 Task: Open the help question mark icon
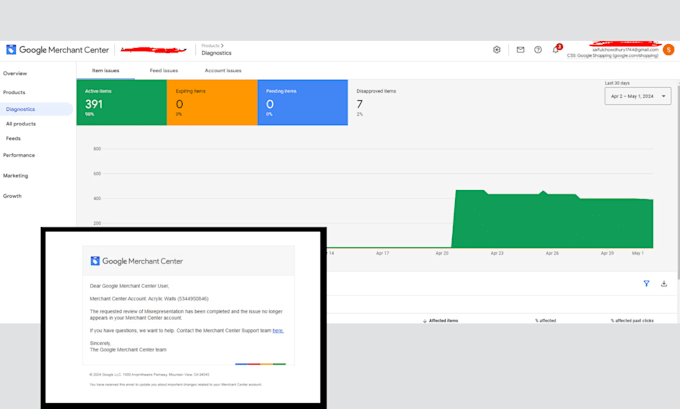coord(538,50)
